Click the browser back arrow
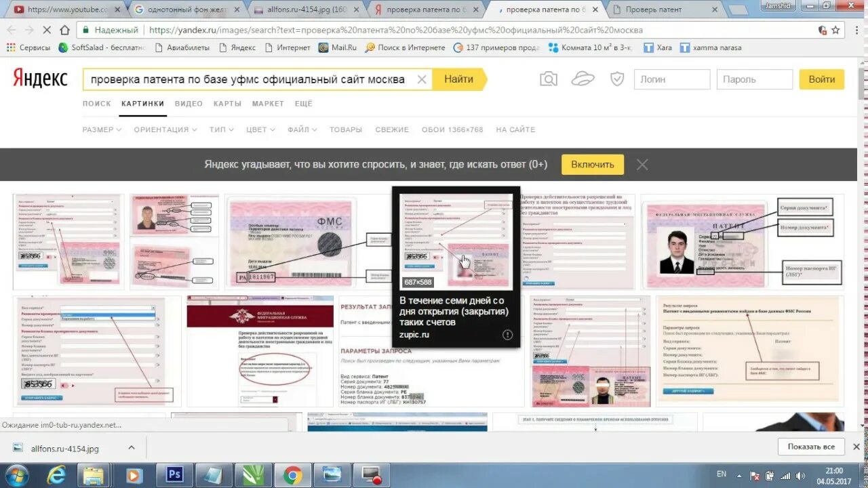The width and height of the screenshot is (868, 488). point(12,30)
